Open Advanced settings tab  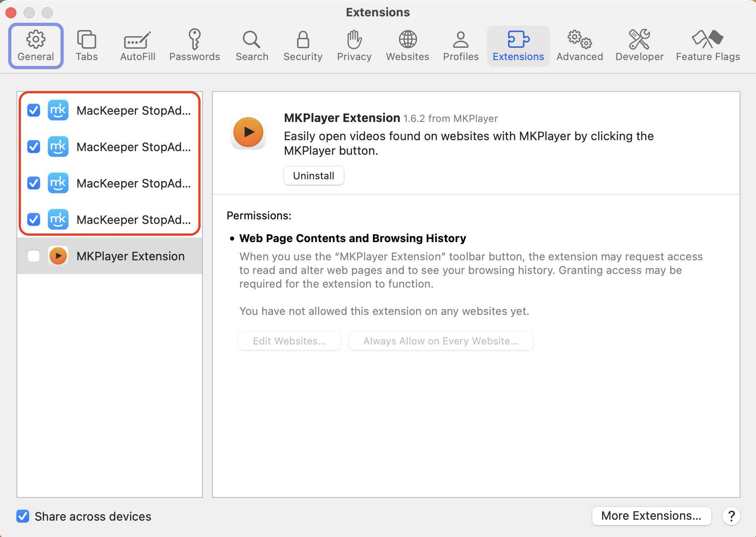point(580,46)
